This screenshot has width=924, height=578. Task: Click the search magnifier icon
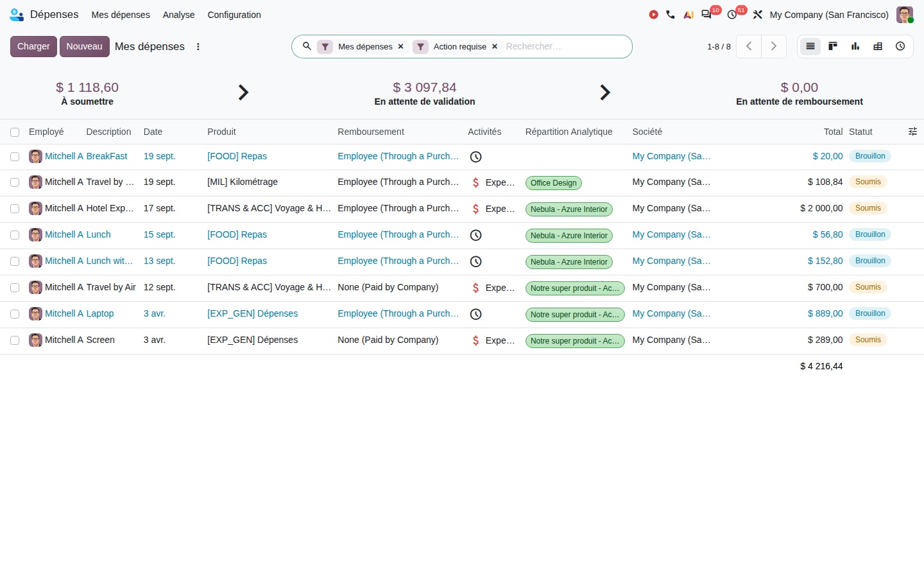click(x=307, y=46)
